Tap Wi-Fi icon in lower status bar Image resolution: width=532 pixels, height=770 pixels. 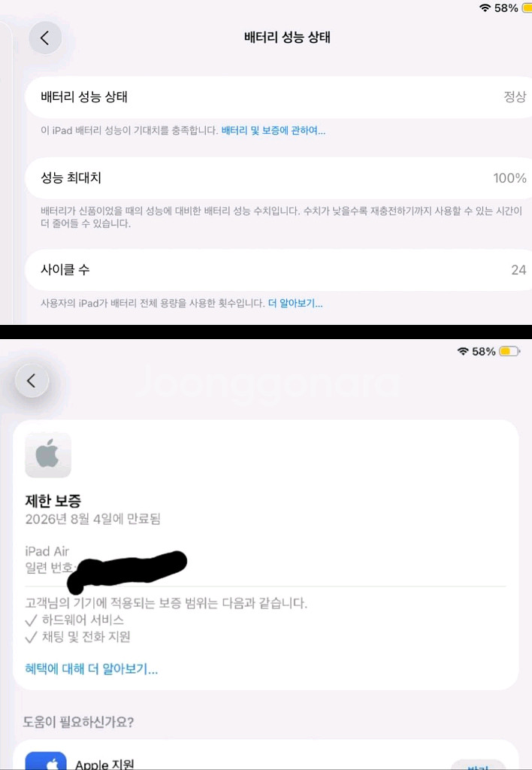[x=463, y=352]
